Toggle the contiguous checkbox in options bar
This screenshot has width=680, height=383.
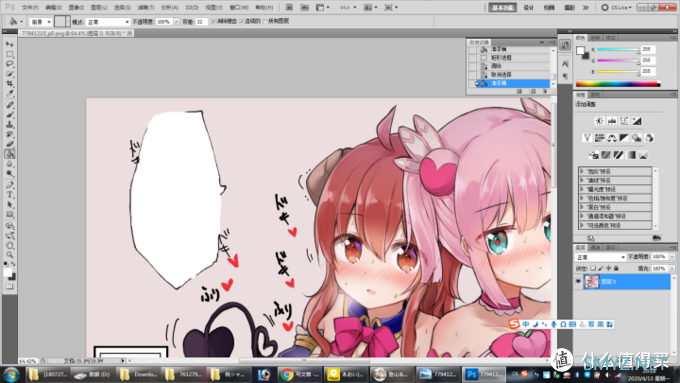(x=242, y=21)
